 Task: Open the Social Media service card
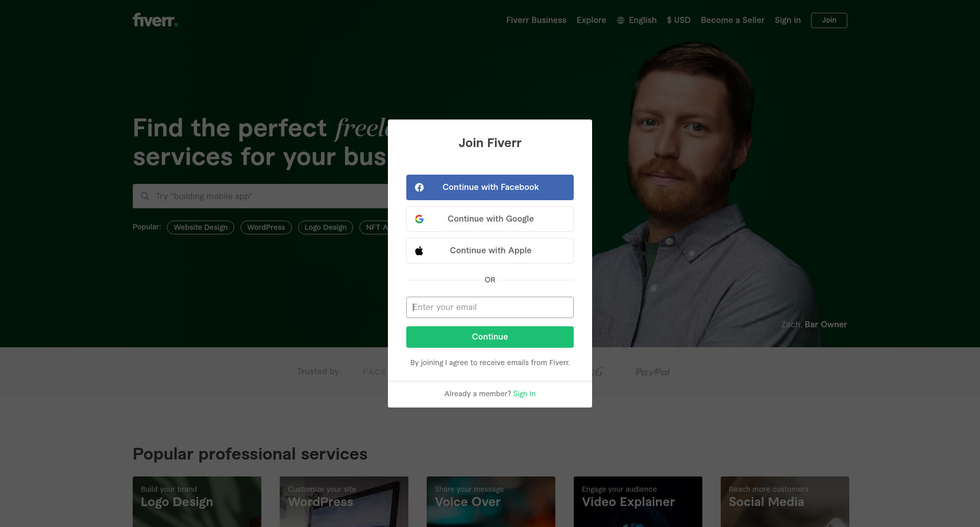pos(785,501)
